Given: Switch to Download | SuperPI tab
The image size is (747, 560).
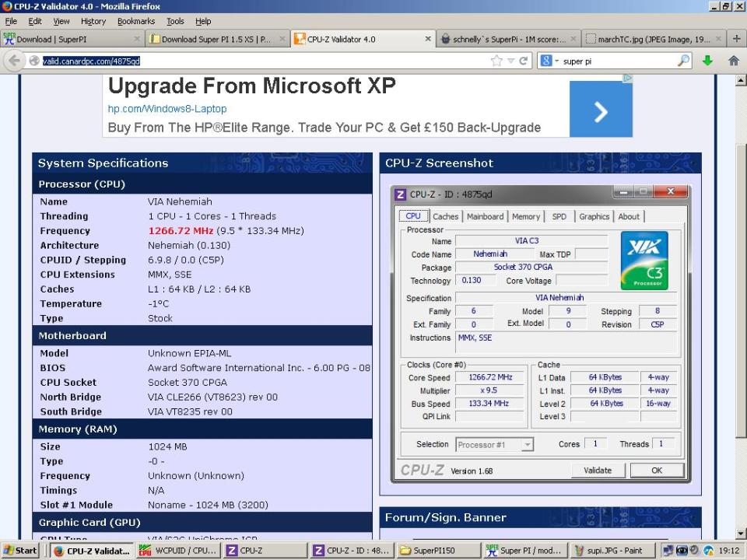Looking at the screenshot, I should [72, 39].
